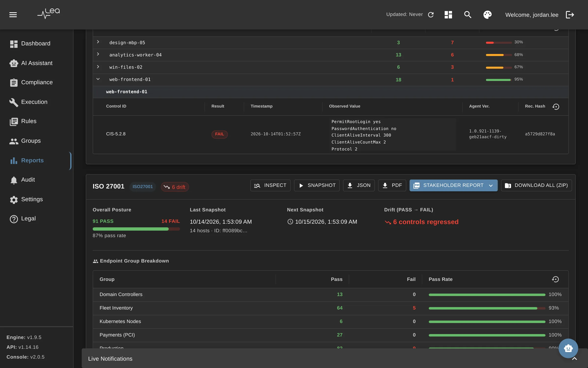Run a SNAPSHOT for ISO 27001
588x368 pixels.
(x=317, y=185)
